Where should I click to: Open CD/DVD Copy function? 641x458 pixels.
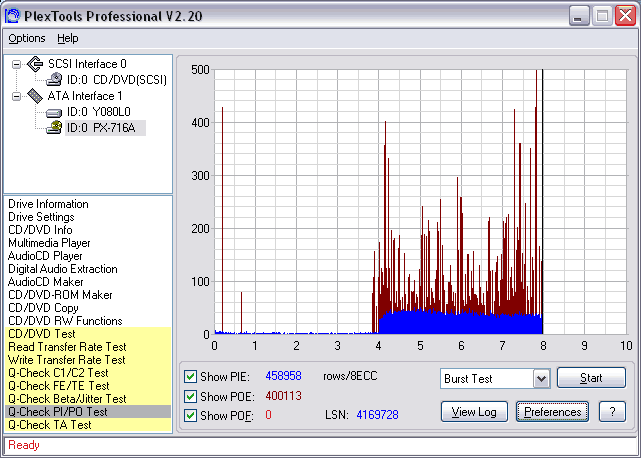coord(43,308)
